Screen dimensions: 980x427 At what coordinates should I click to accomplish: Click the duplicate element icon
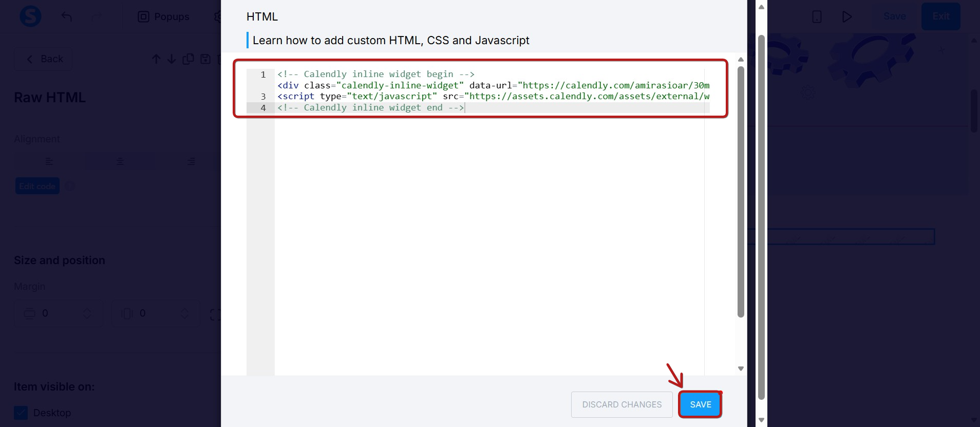(x=188, y=59)
